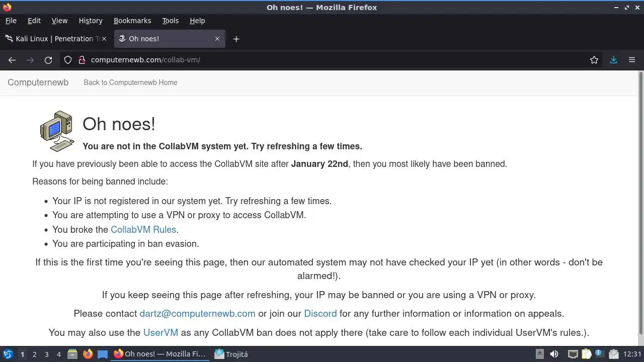View site security padlock info

point(82,60)
